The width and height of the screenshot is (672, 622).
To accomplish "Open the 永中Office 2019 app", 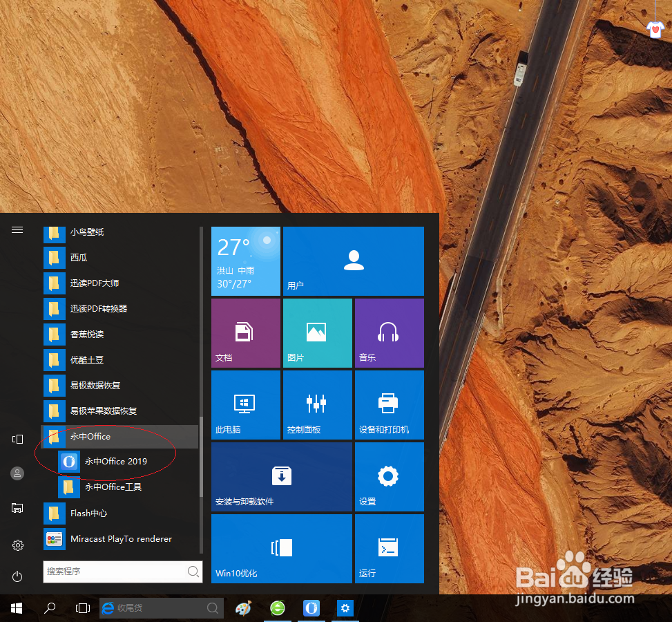I will [x=120, y=462].
